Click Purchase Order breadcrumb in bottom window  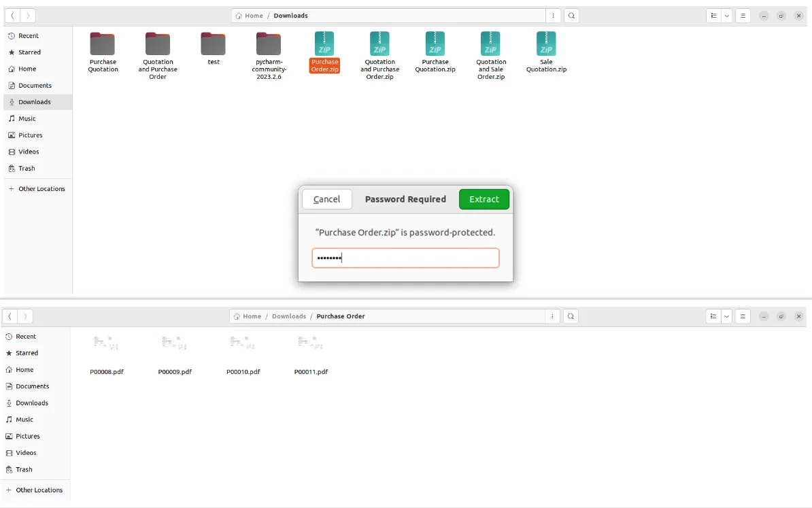tap(341, 316)
